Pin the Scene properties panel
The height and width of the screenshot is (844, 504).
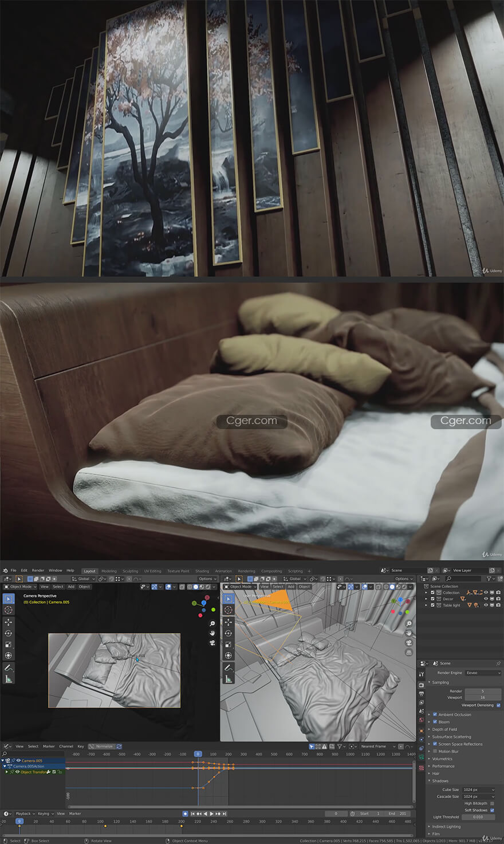pos(498,664)
